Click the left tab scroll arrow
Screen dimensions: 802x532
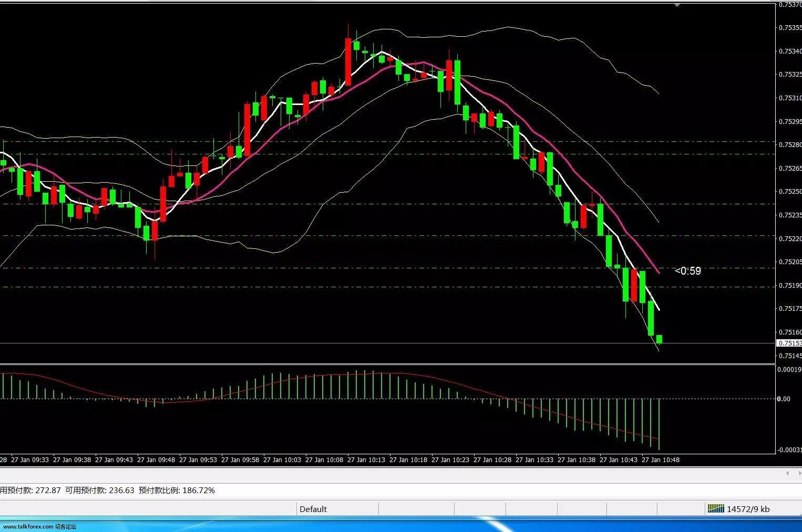(x=787, y=473)
